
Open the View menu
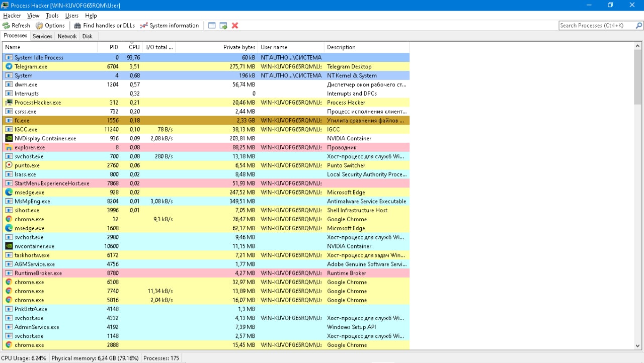(33, 16)
